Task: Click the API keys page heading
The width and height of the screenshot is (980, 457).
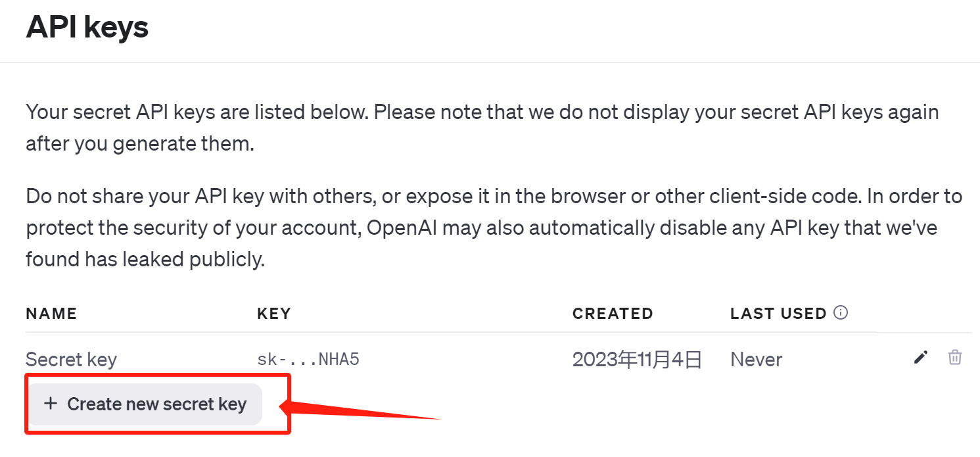Action: point(87,28)
